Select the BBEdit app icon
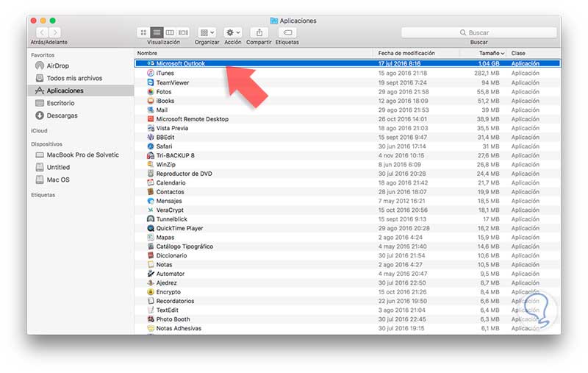 (151, 137)
